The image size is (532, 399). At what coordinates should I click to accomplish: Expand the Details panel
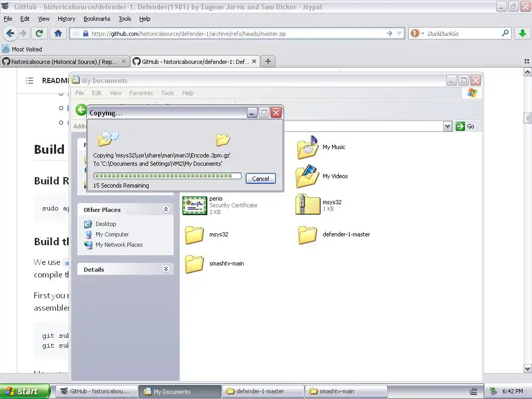click(x=166, y=269)
